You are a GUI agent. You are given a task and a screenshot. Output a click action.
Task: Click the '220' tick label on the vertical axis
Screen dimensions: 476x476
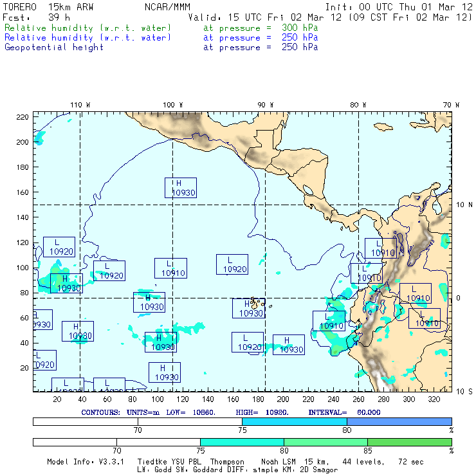pyautogui.click(x=23, y=117)
